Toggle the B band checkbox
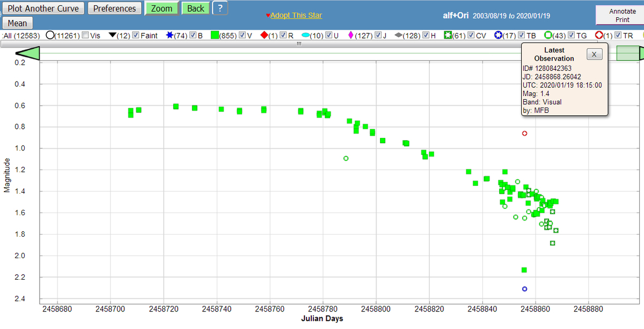This screenshot has width=644, height=329. [x=193, y=35]
